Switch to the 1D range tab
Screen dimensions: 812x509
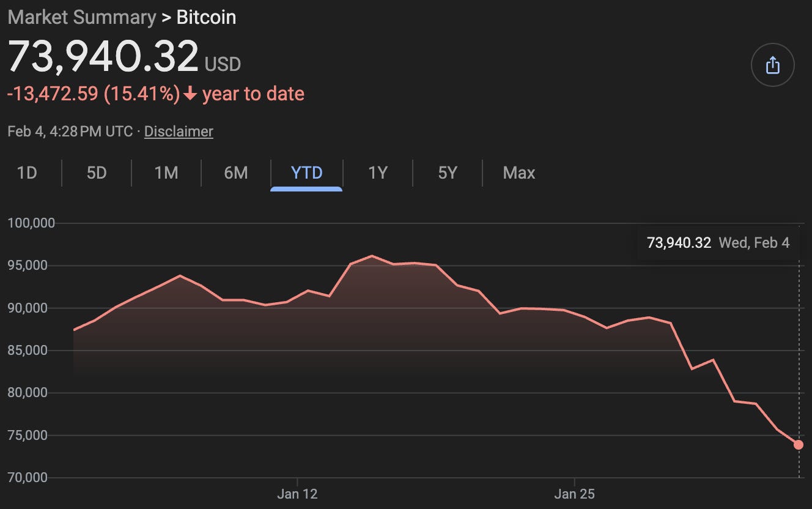pos(27,173)
